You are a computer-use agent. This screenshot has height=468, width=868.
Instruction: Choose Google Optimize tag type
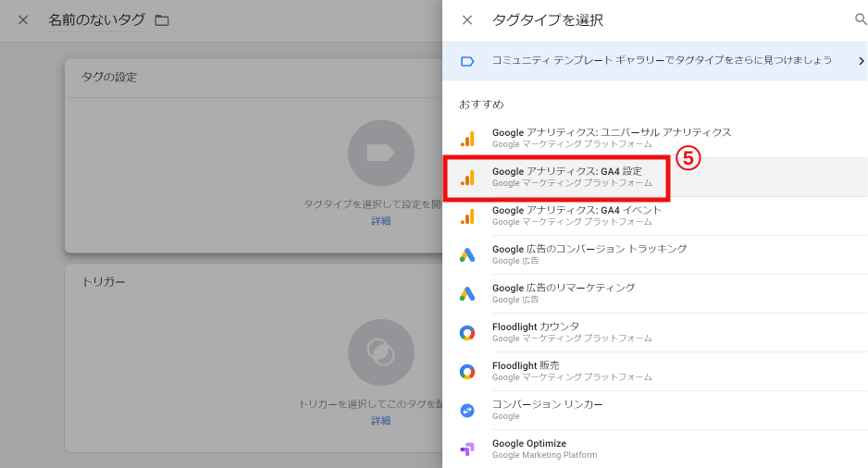[655, 450]
